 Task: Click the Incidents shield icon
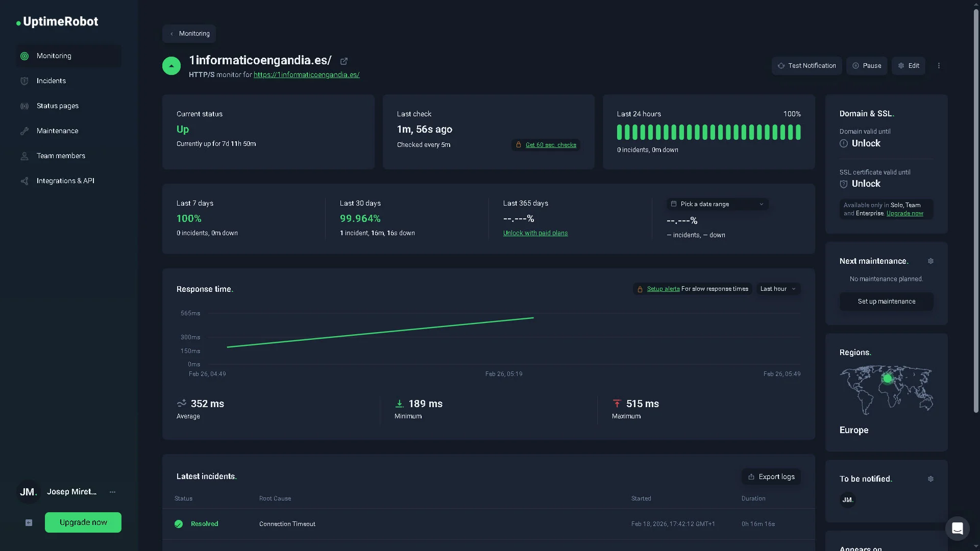coord(24,81)
